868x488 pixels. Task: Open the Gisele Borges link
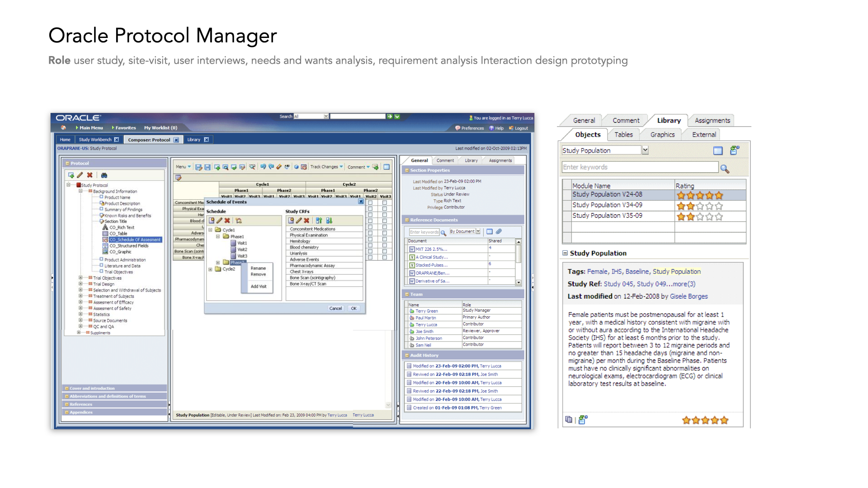tap(689, 296)
